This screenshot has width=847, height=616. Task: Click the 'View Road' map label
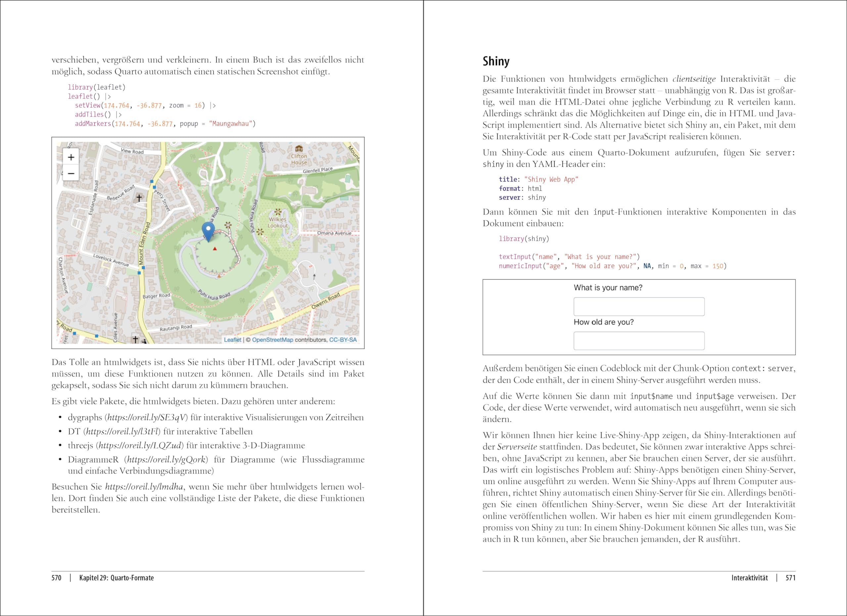point(132,151)
